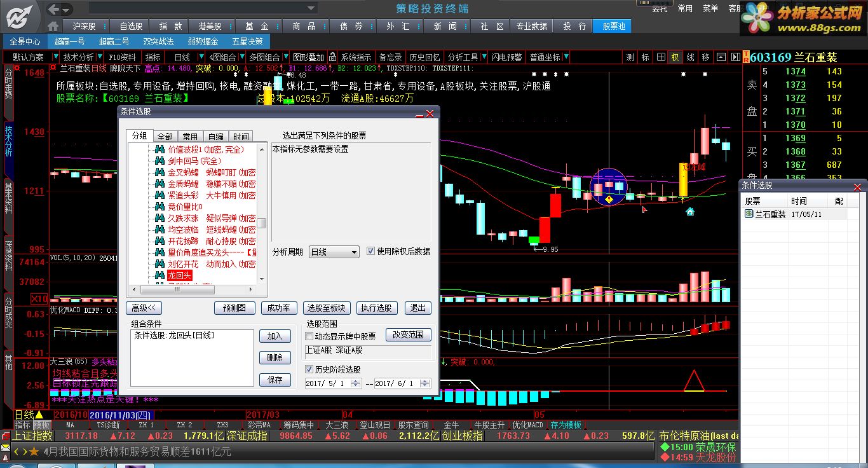Click the 加入 button
This screenshot has width=868, height=468.
(x=275, y=336)
